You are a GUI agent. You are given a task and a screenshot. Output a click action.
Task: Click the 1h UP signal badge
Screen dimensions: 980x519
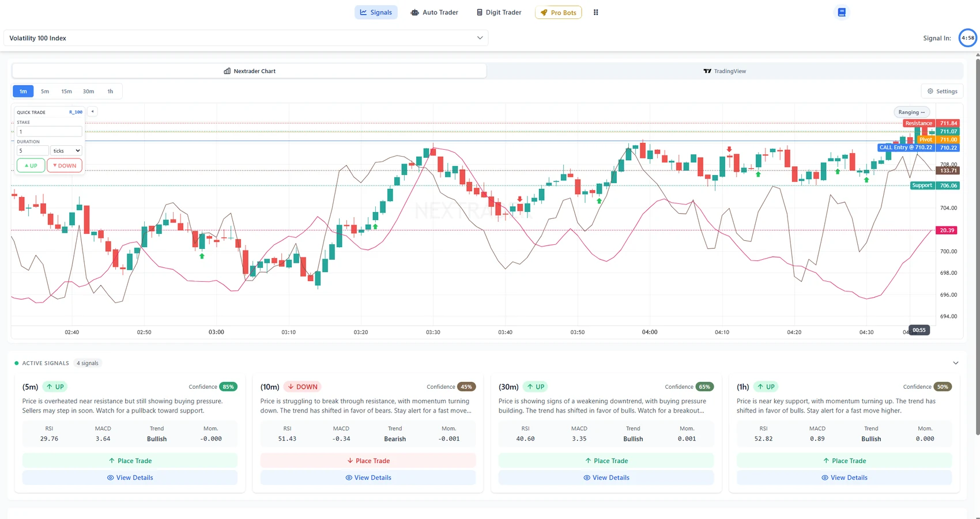[x=766, y=387]
